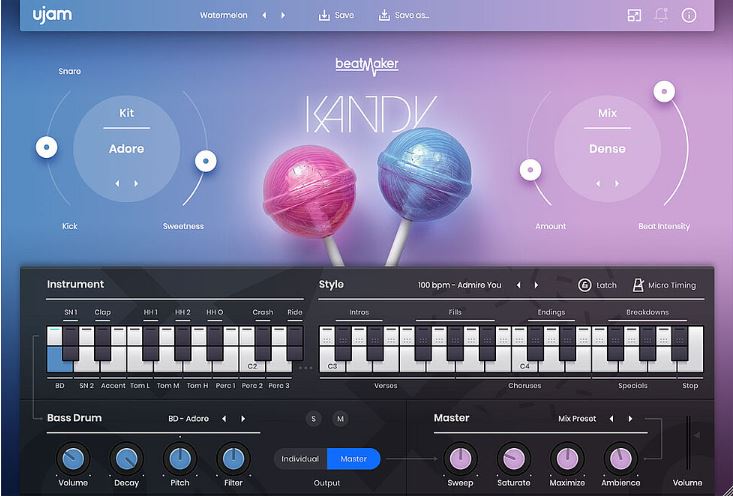Select next preset after Watermelon
This screenshot has height=498, width=733.
pos(283,15)
